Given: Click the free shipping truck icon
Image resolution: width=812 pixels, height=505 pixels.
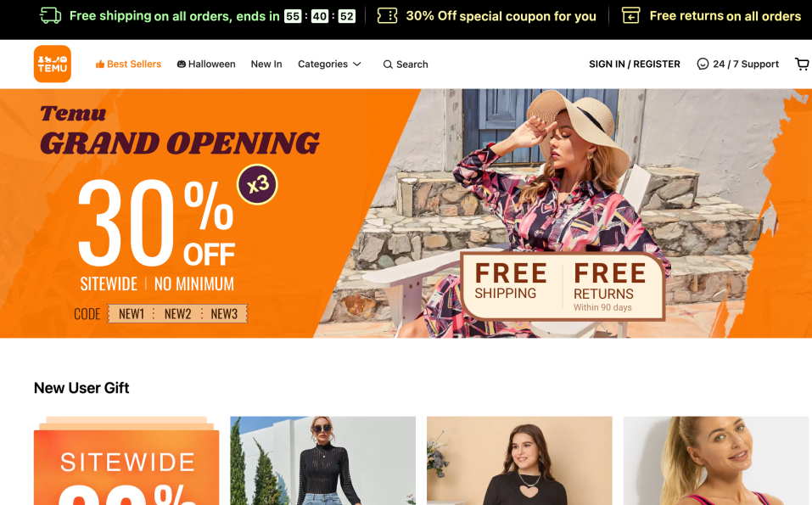Looking at the screenshot, I should tap(51, 15).
